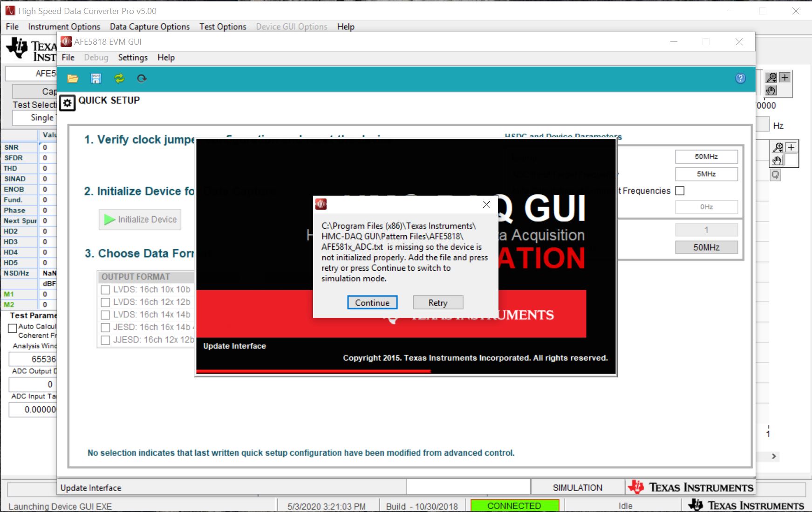Select crosshair cursor in upper plot palette
This screenshot has height=512, width=812.
coord(785,77)
